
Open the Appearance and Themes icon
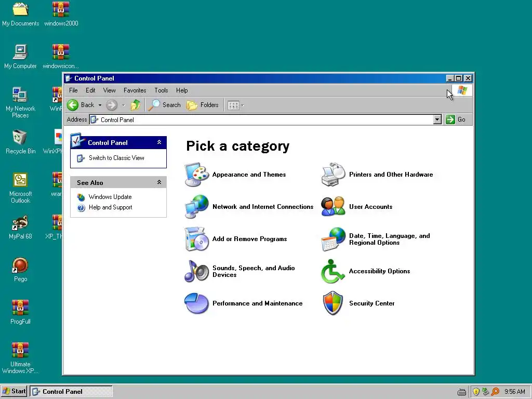click(197, 175)
